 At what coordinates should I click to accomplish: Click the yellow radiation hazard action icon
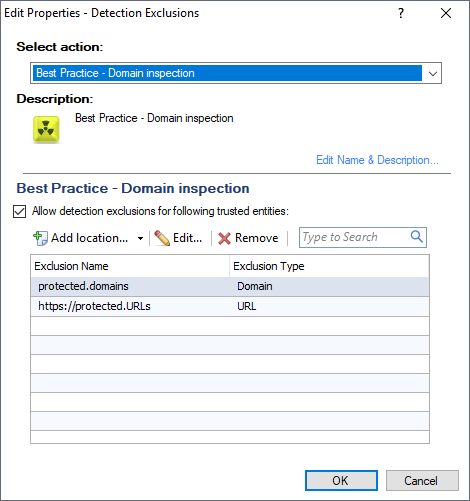pyautogui.click(x=46, y=129)
